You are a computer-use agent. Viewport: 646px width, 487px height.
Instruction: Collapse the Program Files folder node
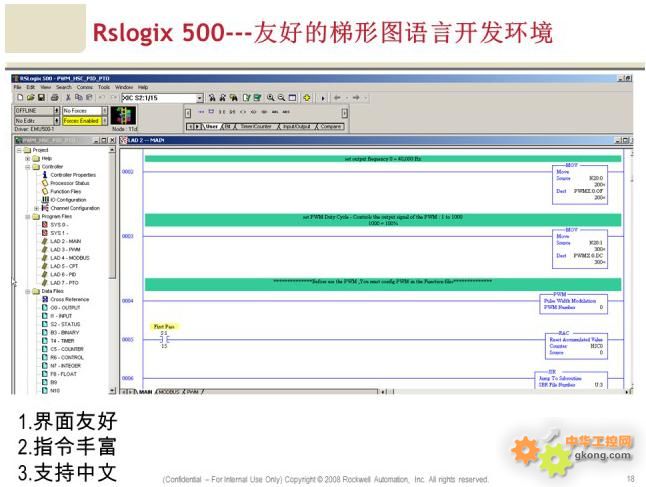(x=28, y=216)
